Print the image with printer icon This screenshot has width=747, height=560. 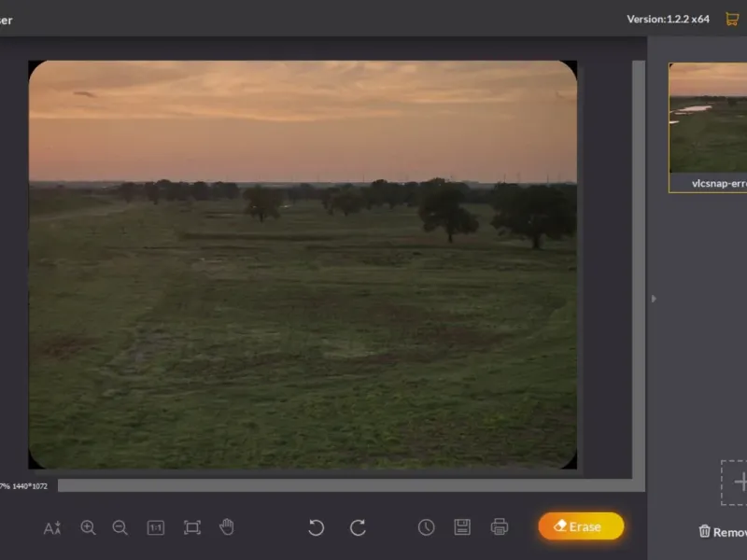(500, 527)
